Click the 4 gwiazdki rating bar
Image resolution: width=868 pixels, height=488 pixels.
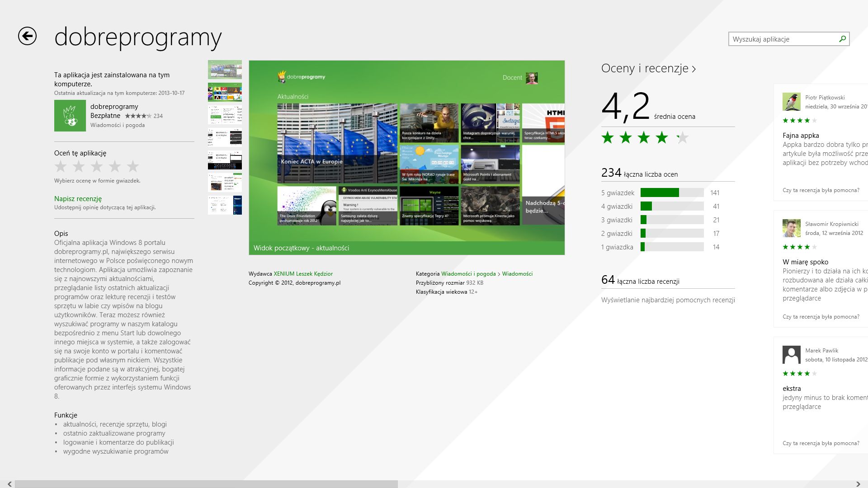click(672, 206)
